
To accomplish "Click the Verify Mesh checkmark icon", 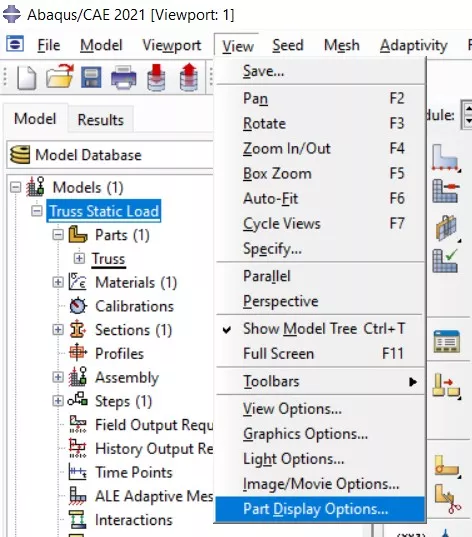I will (445, 261).
